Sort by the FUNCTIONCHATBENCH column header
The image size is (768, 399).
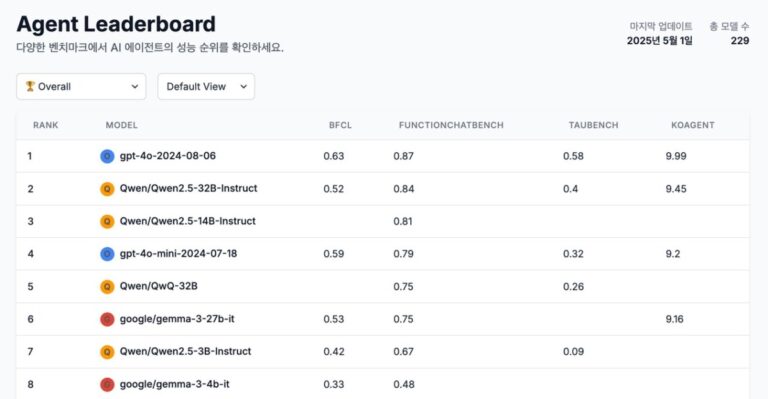click(x=451, y=125)
